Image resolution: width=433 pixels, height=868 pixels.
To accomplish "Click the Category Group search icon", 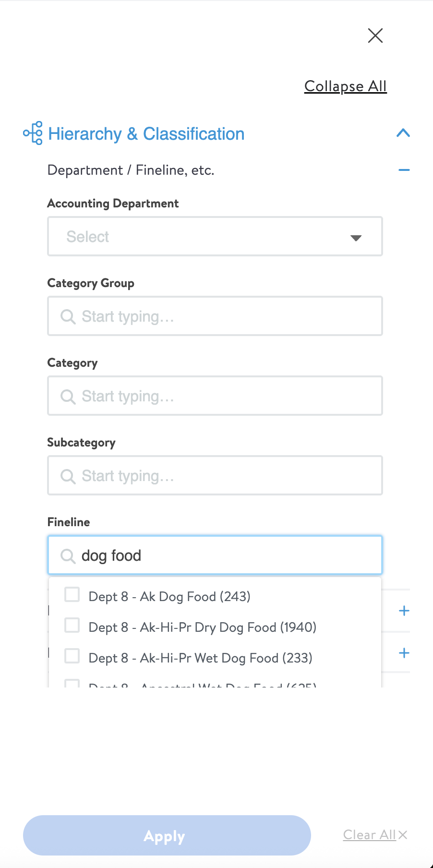I will coord(68,316).
